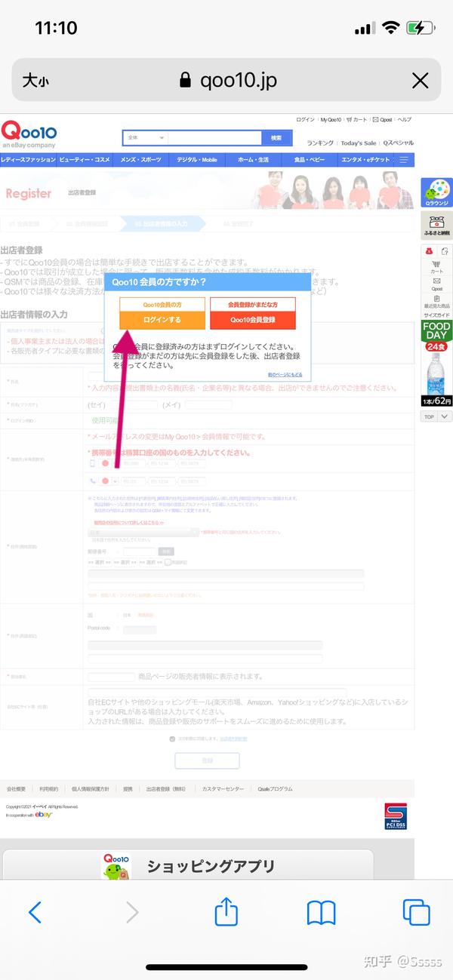Click the header カート link
Viewport: 453px width, 980px height.
[358, 120]
